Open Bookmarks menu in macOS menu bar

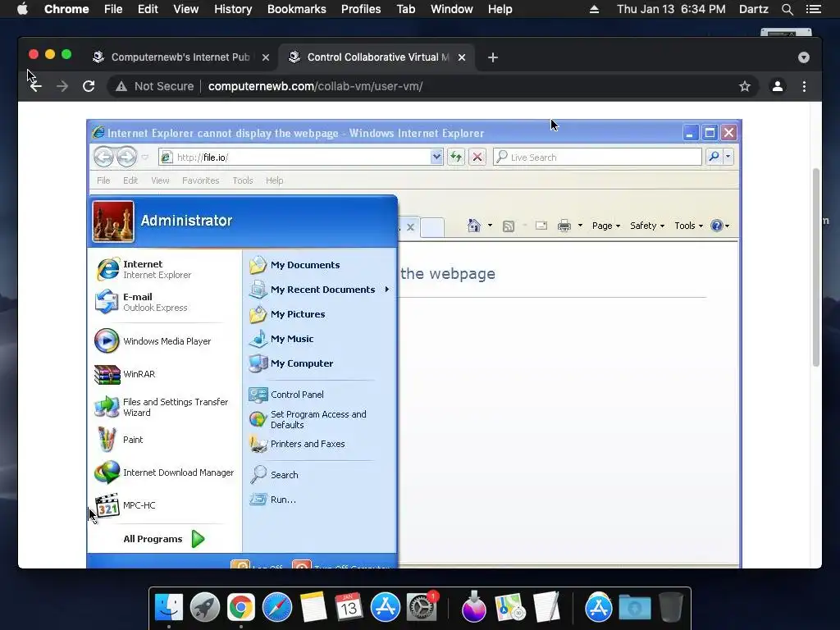coord(297,9)
